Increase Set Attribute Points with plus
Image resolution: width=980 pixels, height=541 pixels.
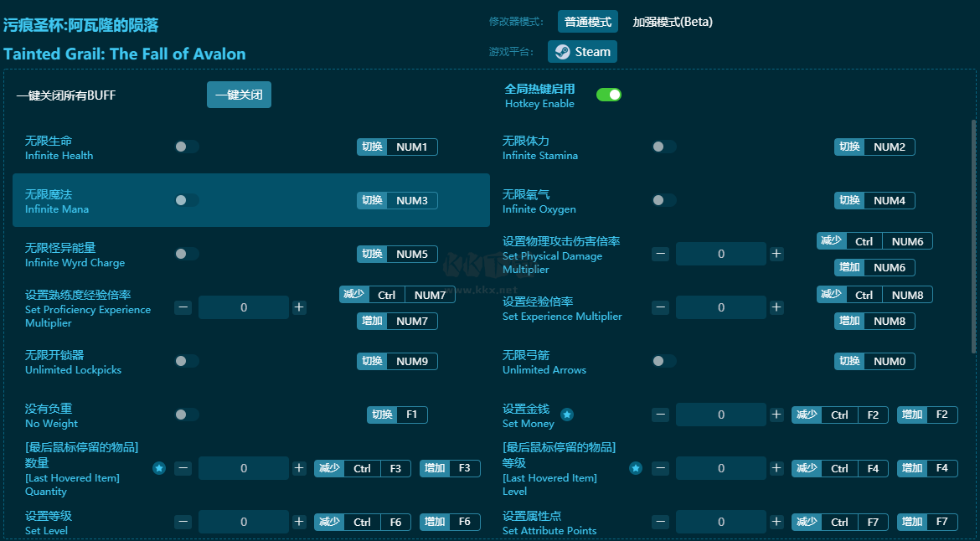776,522
